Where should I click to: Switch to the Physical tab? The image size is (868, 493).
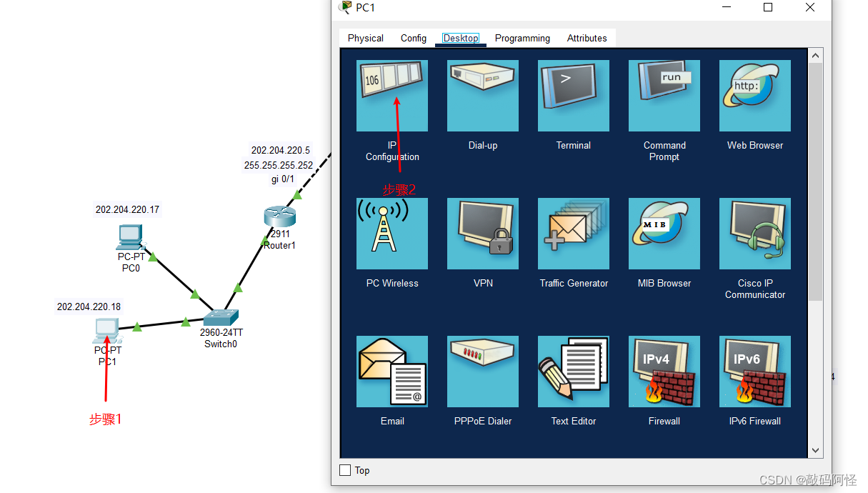point(366,38)
